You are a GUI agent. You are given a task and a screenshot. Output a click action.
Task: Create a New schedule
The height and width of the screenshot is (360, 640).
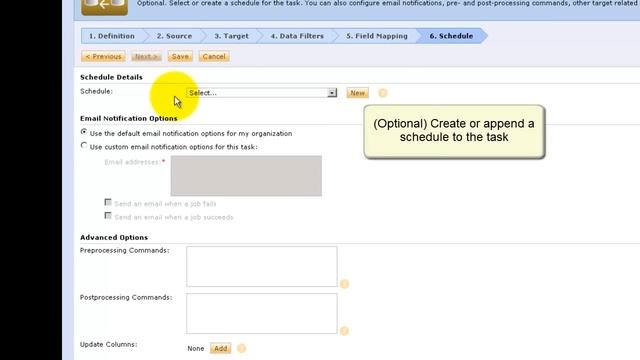[x=357, y=93]
